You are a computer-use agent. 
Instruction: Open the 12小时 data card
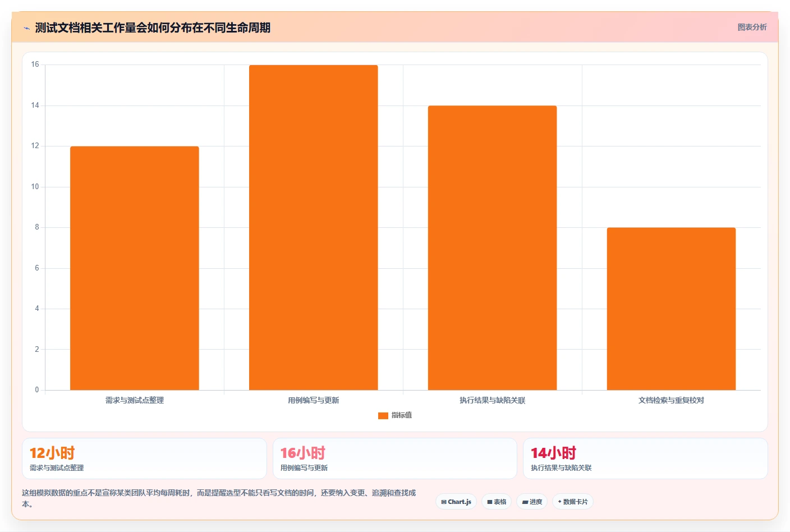[144, 458]
